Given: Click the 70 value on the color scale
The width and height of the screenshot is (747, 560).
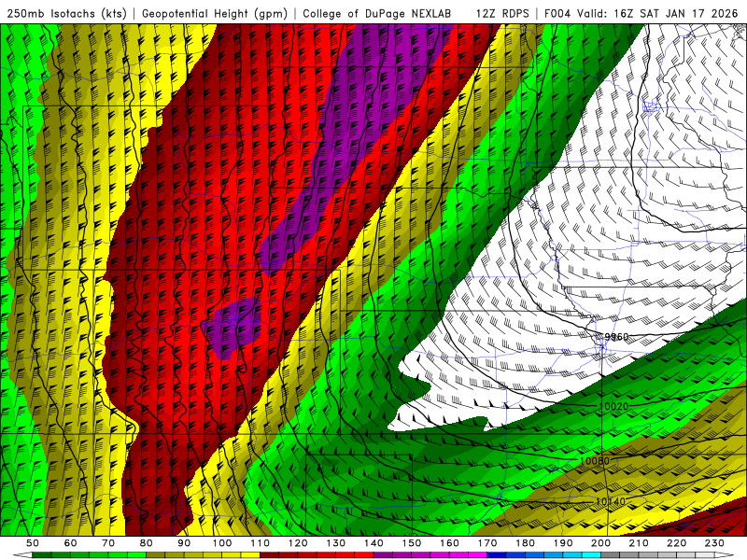Looking at the screenshot, I should click(x=108, y=543).
